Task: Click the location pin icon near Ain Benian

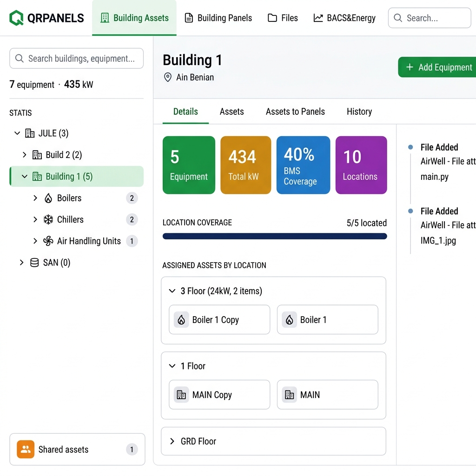Action: (167, 78)
